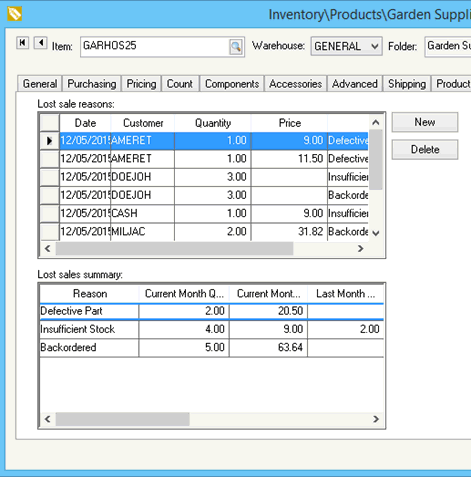This screenshot has width=471, height=477.
Task: Click the Customer column header
Action: click(143, 123)
